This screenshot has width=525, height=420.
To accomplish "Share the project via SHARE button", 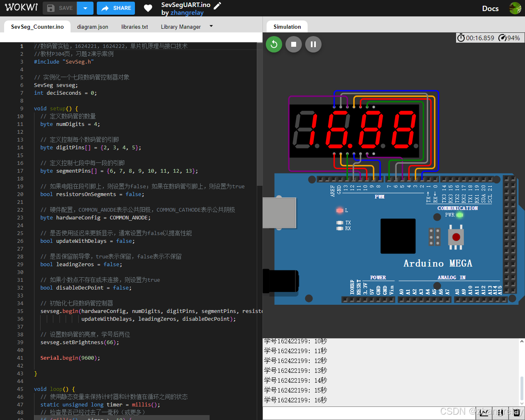I will click(116, 8).
